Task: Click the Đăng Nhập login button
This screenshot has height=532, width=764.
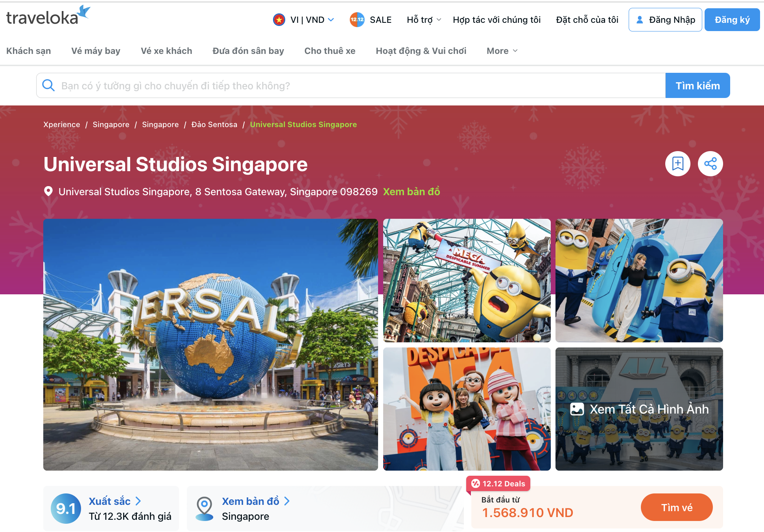Action: point(665,20)
